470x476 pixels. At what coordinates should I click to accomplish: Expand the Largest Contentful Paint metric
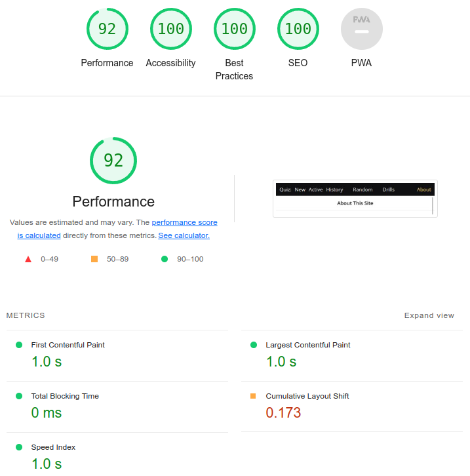(x=307, y=345)
